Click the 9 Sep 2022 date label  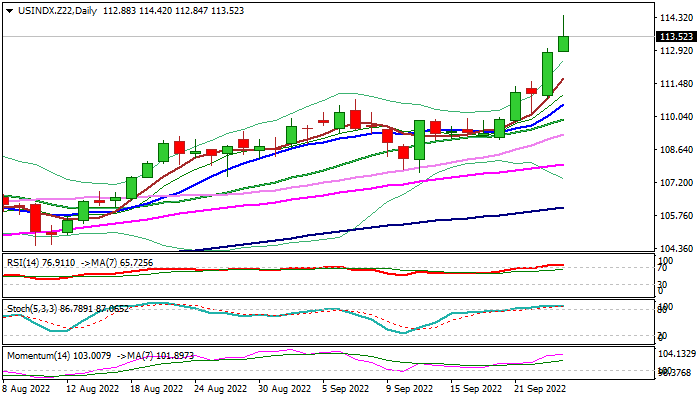click(410, 389)
